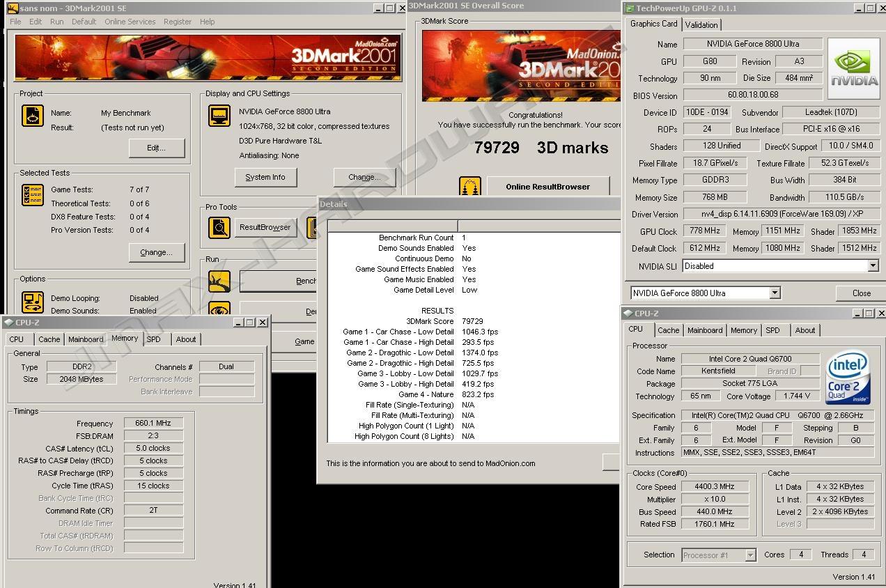886x588 pixels.
Task: Click the Display and CPU Settings monitor icon
Action: 219,116
